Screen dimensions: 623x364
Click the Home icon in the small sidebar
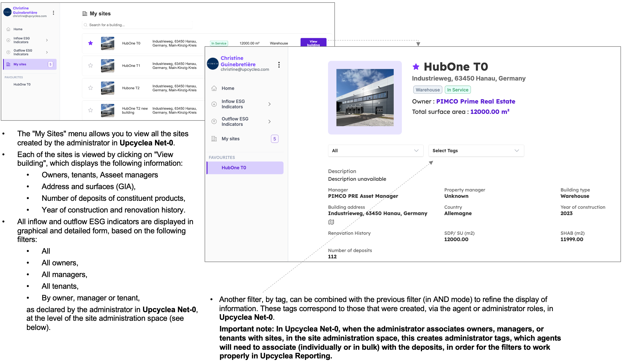click(8, 29)
